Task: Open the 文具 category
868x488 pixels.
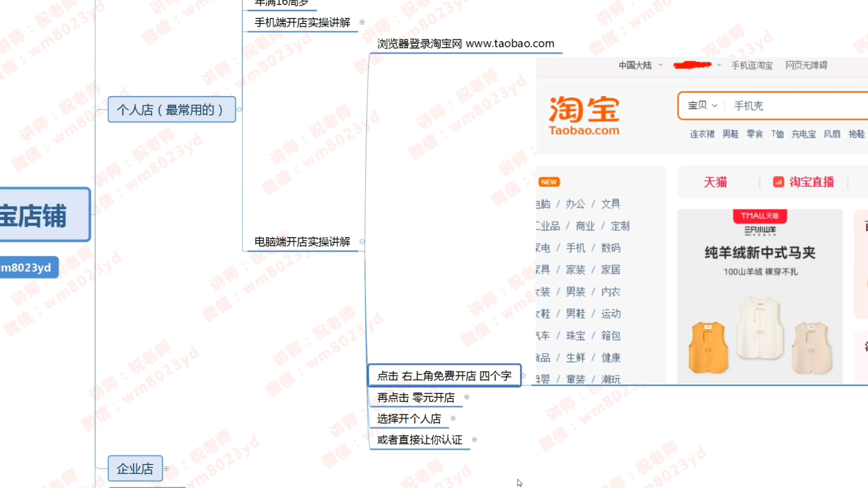Action: pyautogui.click(x=610, y=204)
